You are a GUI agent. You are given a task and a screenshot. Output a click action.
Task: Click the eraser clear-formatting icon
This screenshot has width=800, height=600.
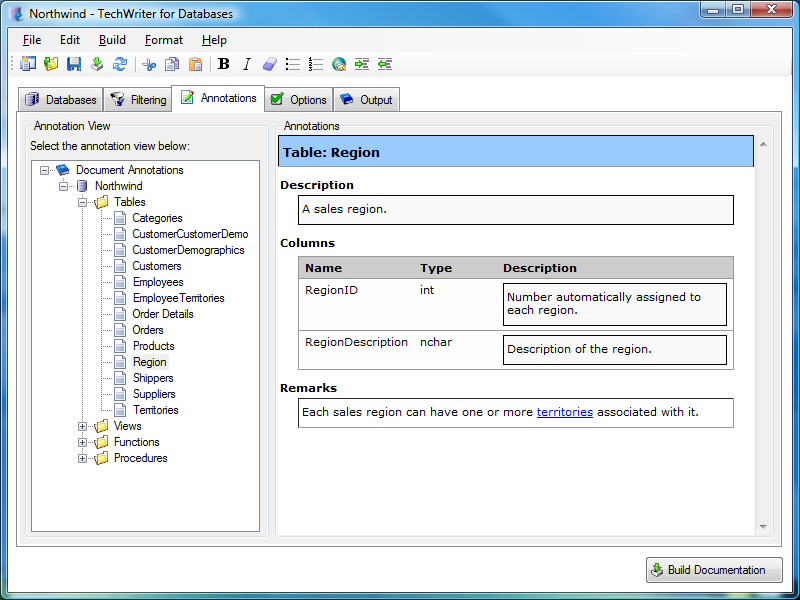pyautogui.click(x=269, y=64)
